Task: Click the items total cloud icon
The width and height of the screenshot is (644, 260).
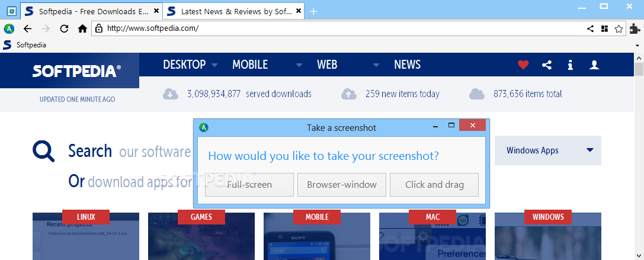Action: point(476,94)
